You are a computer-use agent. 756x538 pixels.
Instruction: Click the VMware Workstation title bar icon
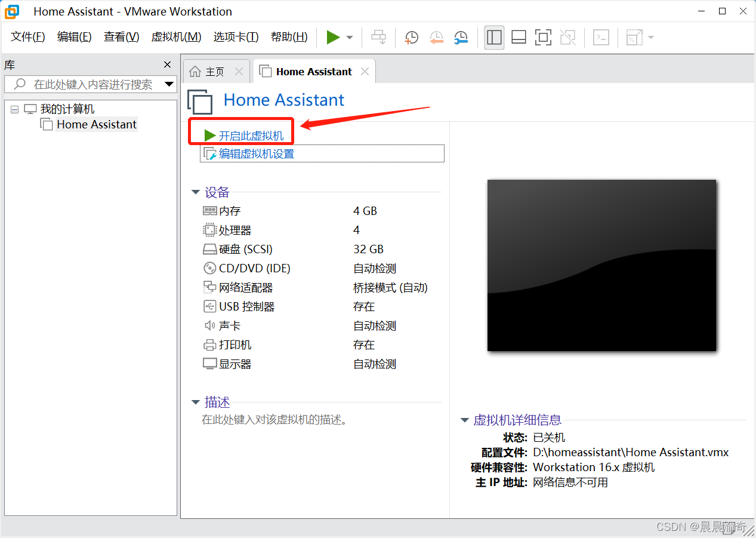pos(12,11)
